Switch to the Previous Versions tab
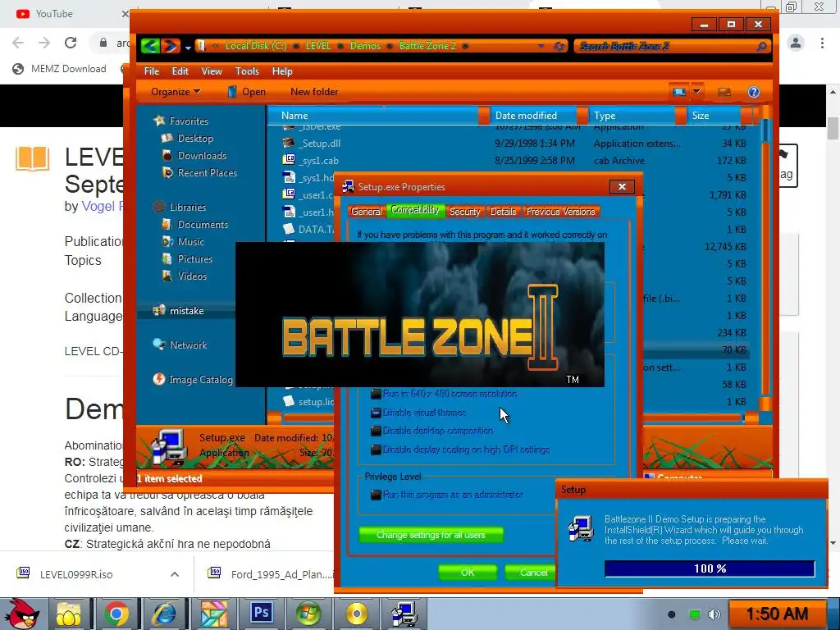This screenshot has width=840, height=630. coord(560,212)
